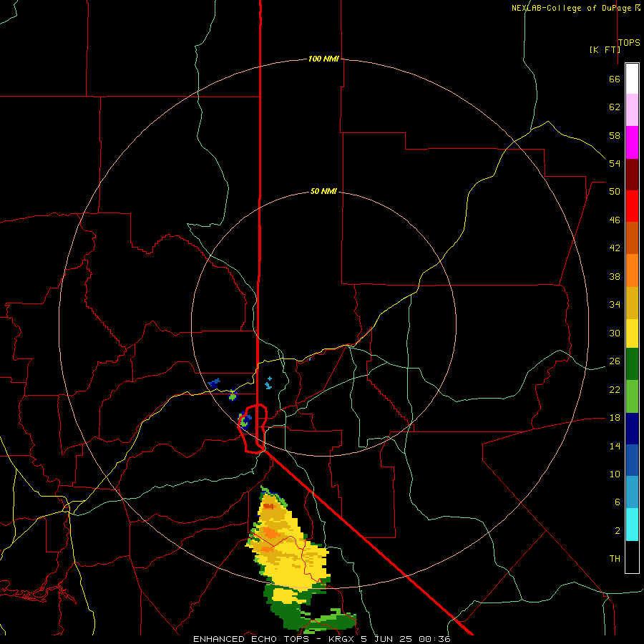This screenshot has width=644, height=644.
Task: Click the "50 NMI" range ring label
Action: click(x=323, y=191)
